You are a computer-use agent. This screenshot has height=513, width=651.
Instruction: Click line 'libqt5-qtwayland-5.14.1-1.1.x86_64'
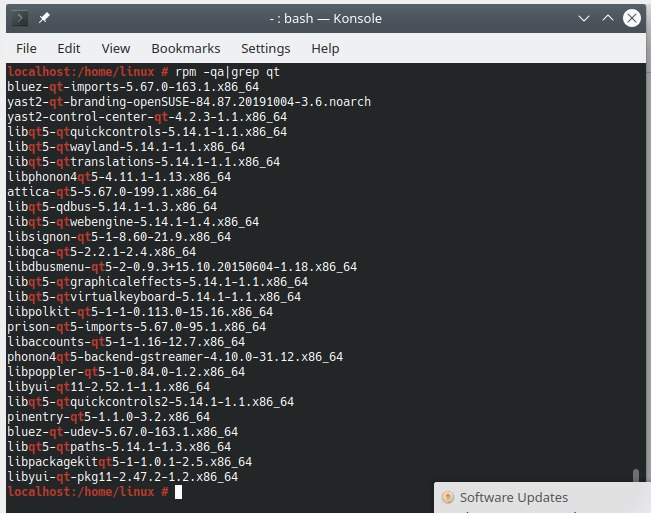pos(126,147)
